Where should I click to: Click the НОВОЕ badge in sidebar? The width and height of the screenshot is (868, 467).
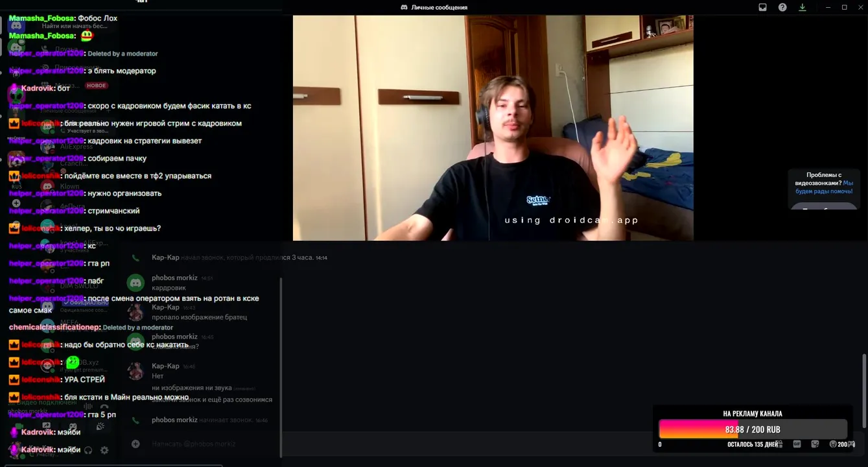point(97,86)
